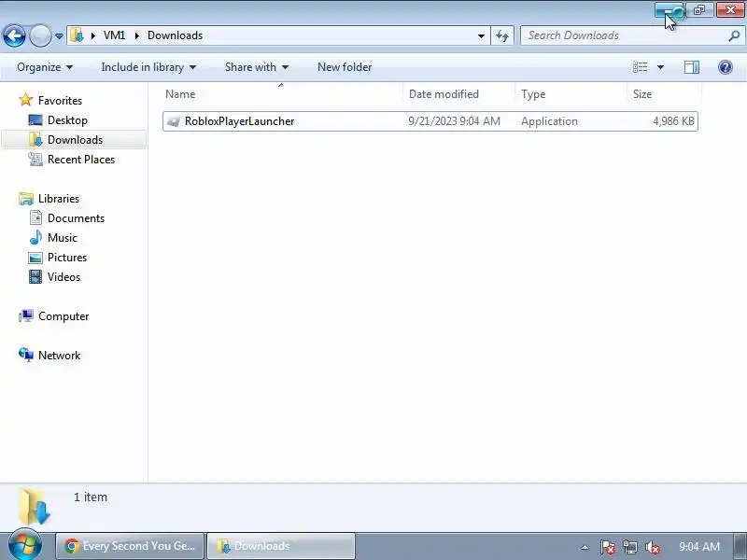The width and height of the screenshot is (747, 560).
Task: Click the Pictures icon in Libraries
Action: (x=35, y=258)
